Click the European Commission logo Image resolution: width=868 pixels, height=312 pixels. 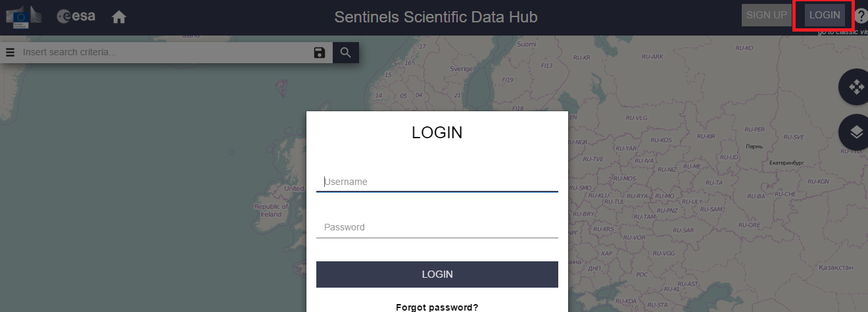tap(24, 16)
